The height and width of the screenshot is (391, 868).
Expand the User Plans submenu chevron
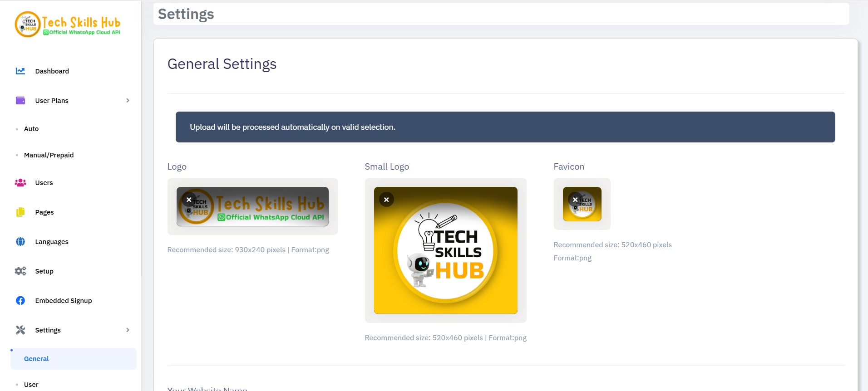pos(128,101)
